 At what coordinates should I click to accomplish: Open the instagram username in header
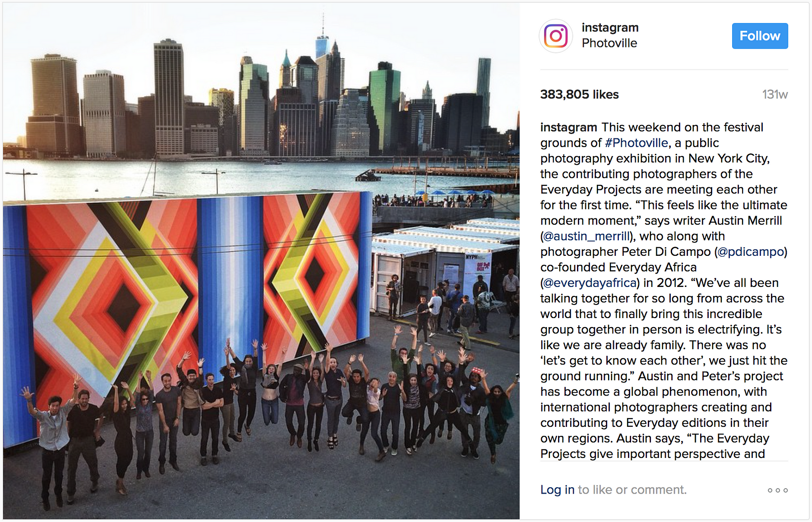click(x=610, y=28)
